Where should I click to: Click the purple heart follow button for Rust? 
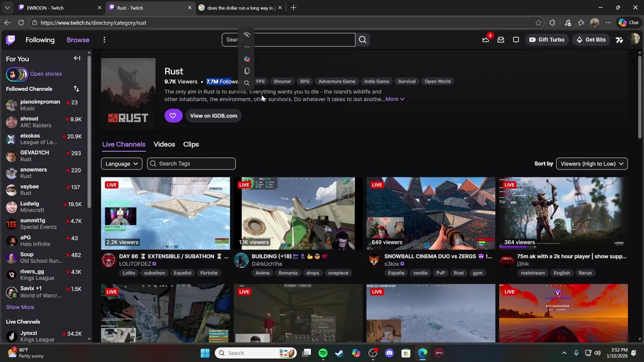click(173, 116)
